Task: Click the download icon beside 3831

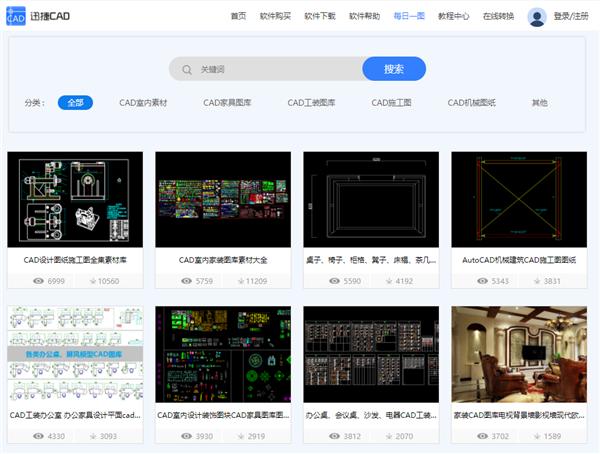Action: click(537, 281)
